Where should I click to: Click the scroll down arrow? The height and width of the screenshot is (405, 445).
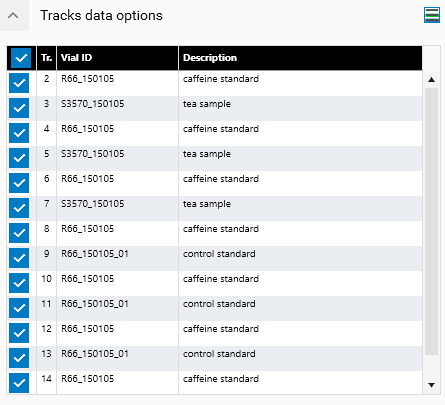431,385
